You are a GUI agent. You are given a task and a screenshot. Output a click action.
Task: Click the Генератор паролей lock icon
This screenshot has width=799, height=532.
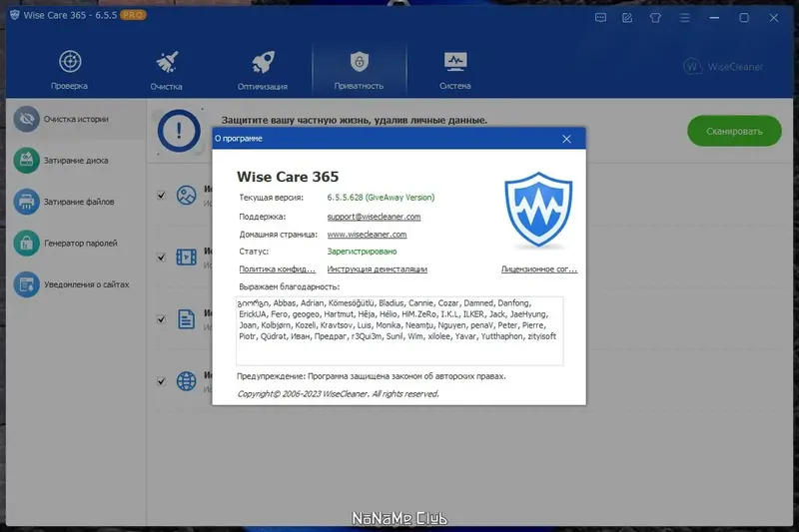click(27, 243)
